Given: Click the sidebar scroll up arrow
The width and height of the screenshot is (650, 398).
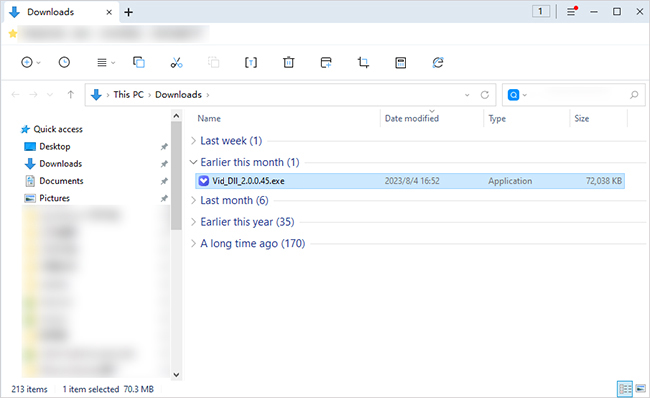Looking at the screenshot, I should 176,116.
